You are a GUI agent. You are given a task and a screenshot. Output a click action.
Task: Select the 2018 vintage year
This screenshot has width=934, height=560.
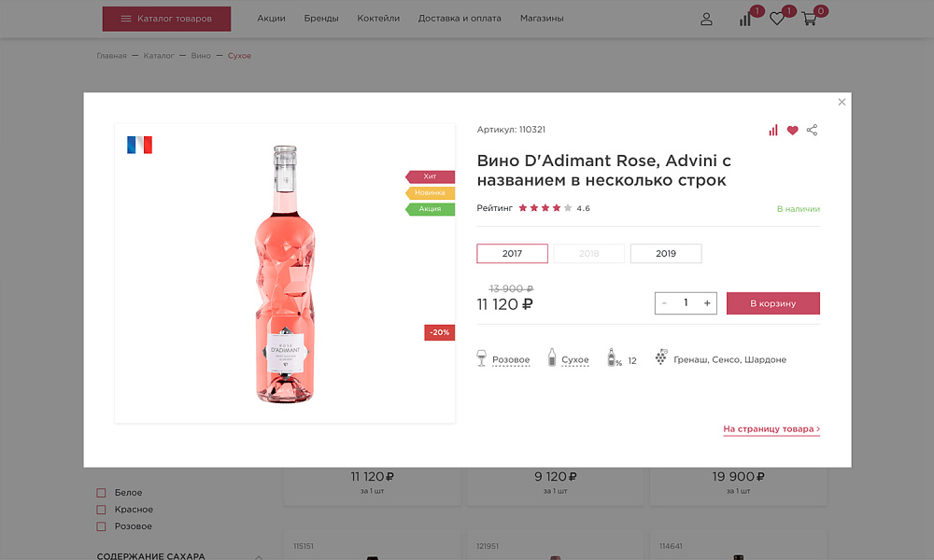pos(588,253)
